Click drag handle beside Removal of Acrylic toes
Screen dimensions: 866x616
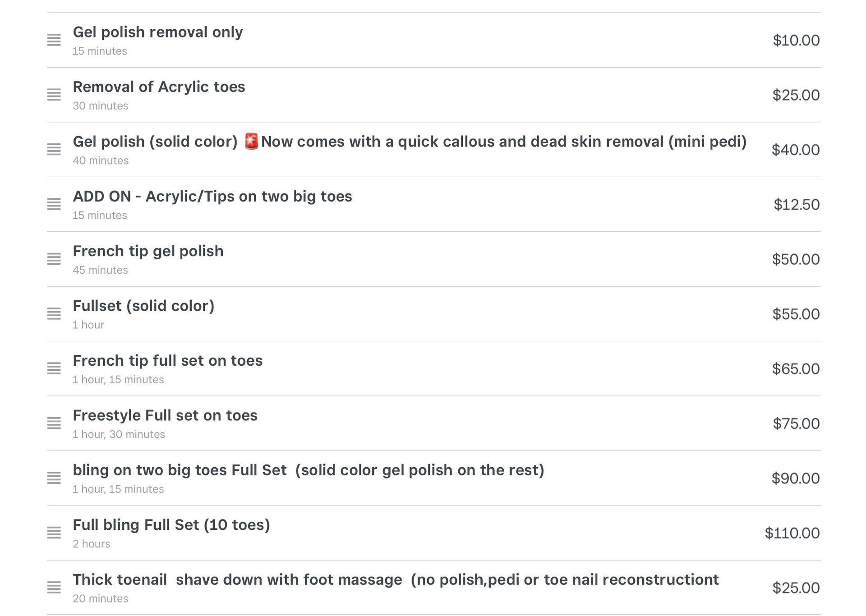click(54, 95)
